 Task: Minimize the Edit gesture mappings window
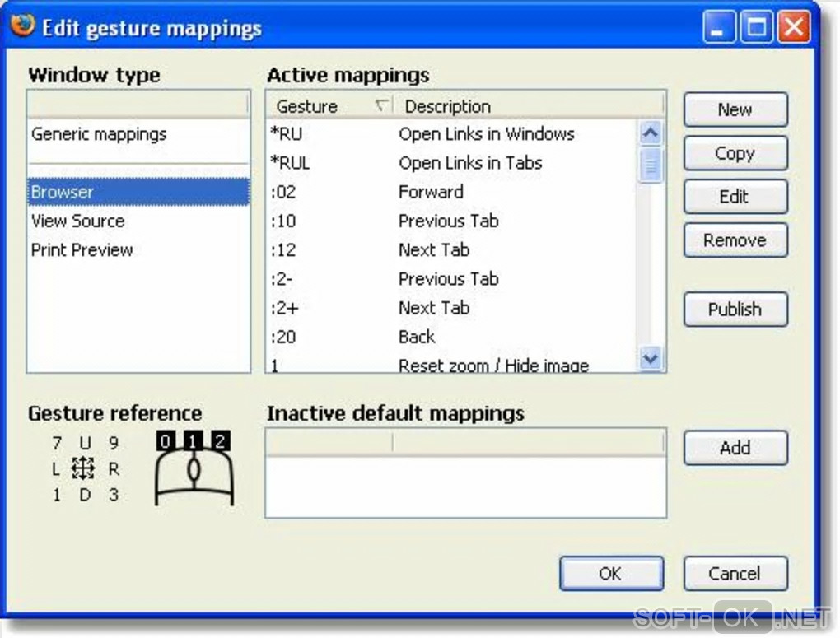[x=718, y=27]
